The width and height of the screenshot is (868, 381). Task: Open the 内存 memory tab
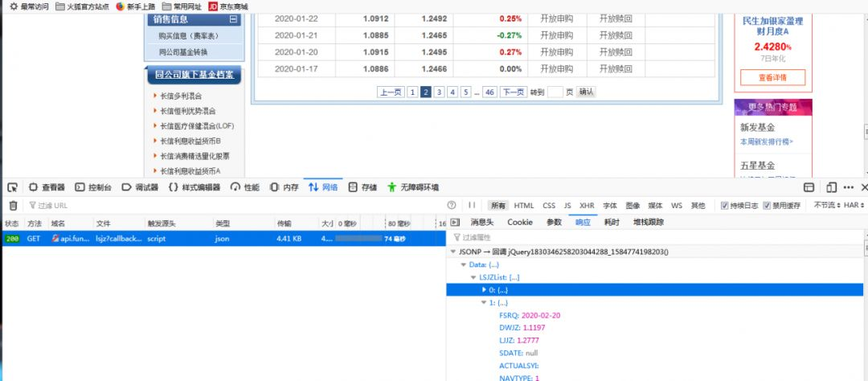pos(285,187)
